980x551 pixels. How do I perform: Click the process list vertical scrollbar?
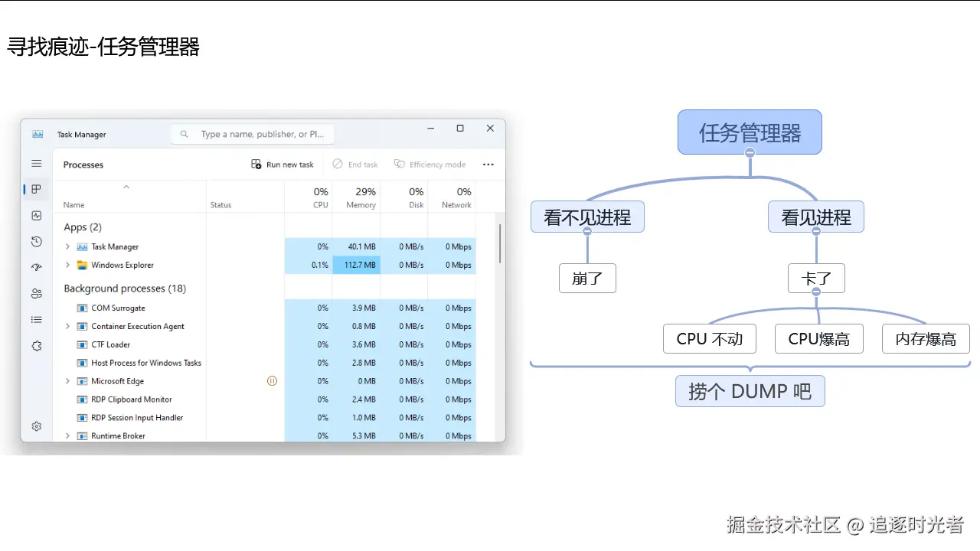(500, 243)
